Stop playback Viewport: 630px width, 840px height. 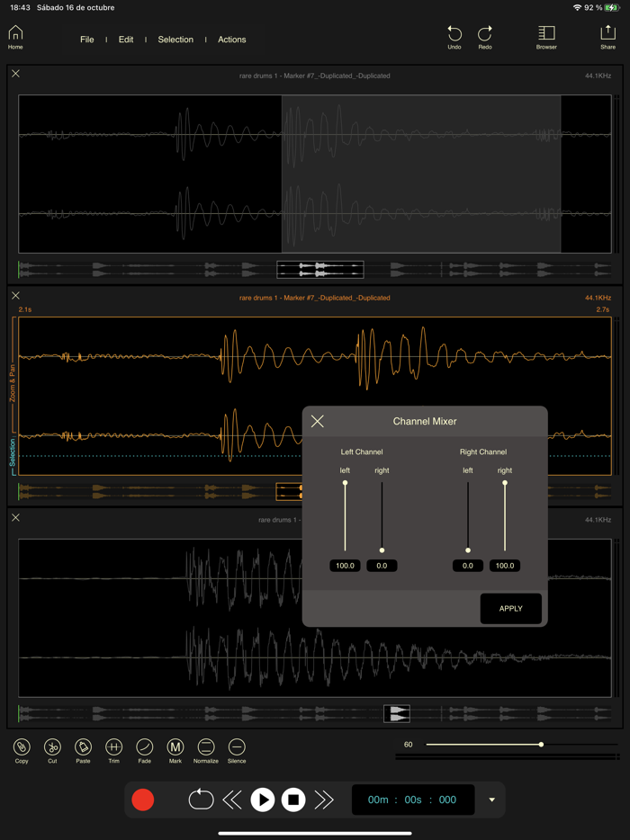(x=293, y=800)
